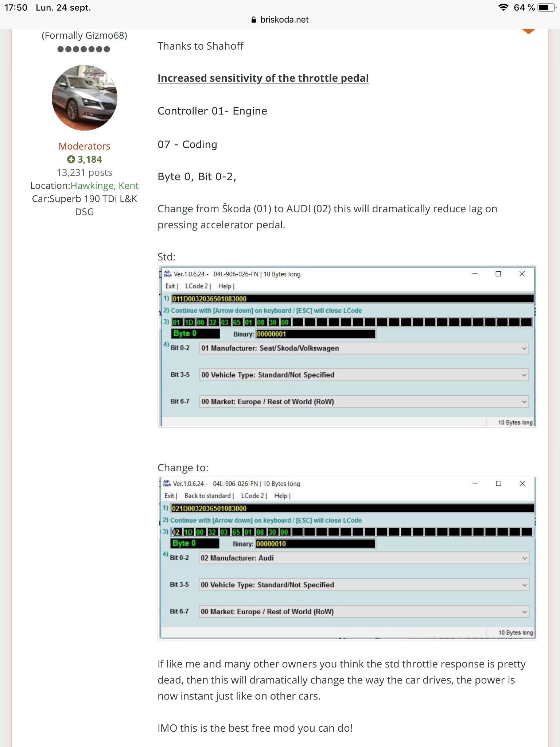Image resolution: width=560 pixels, height=747 pixels.
Task: Tap the green reputation plus icon
Action: tap(71, 159)
